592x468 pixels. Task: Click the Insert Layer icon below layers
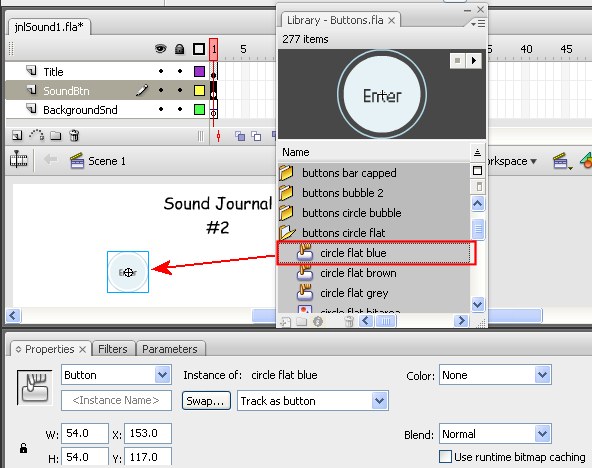coord(17,135)
